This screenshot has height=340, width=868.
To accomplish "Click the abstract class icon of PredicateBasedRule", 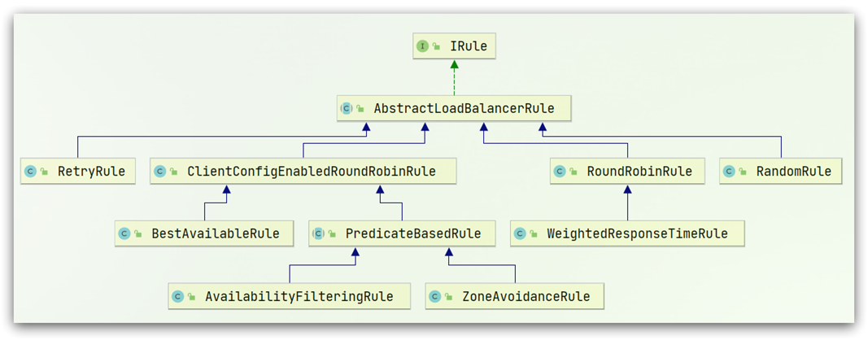I will (x=319, y=233).
